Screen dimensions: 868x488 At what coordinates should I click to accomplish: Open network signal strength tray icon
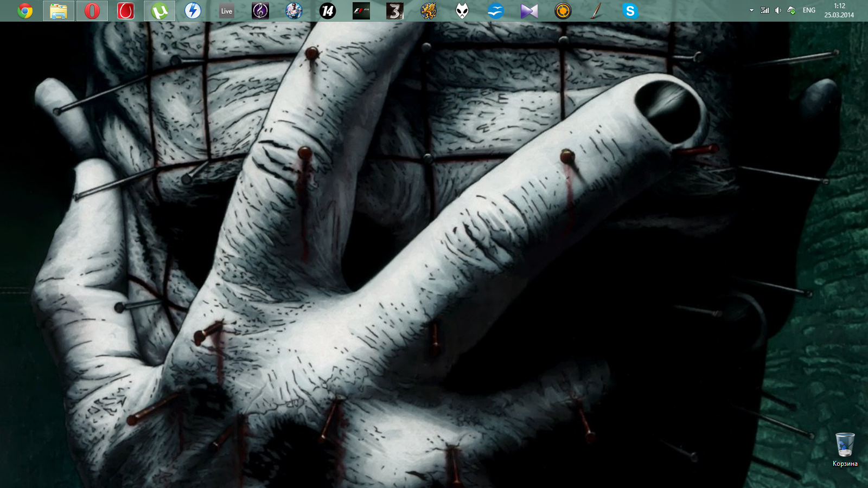click(765, 10)
